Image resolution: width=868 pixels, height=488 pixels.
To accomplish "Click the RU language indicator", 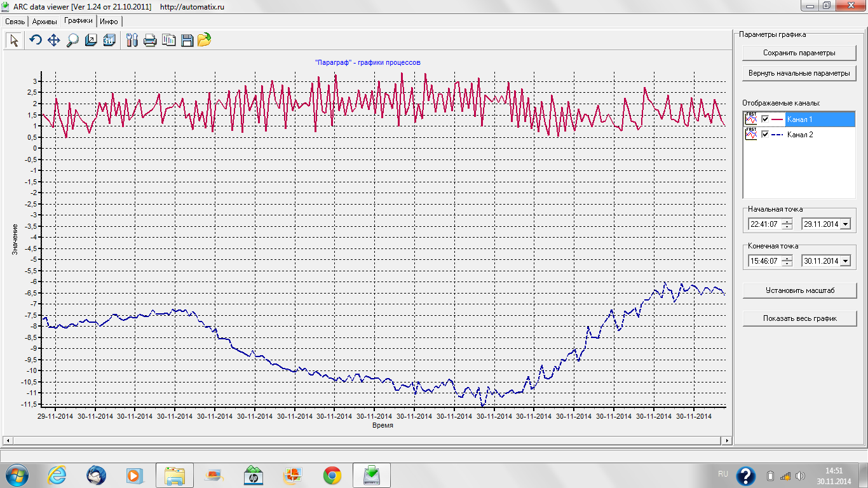I will click(x=723, y=474).
